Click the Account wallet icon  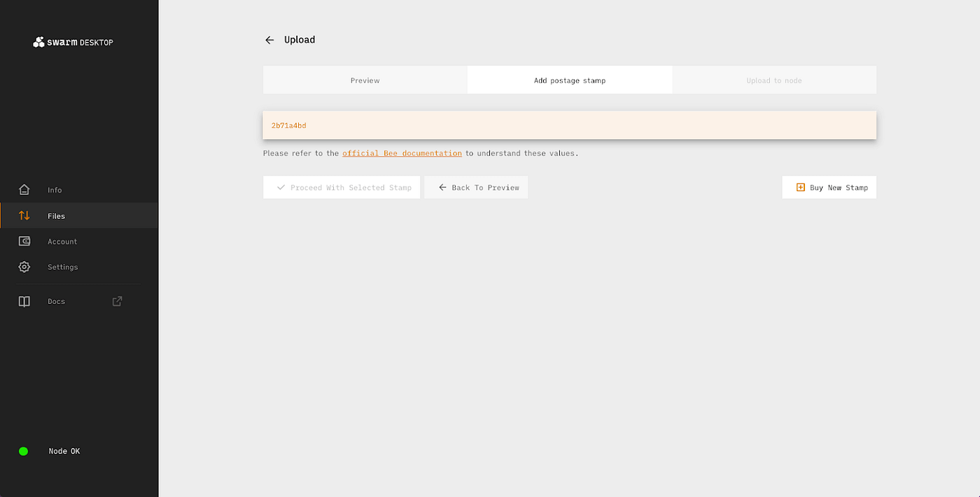point(24,241)
